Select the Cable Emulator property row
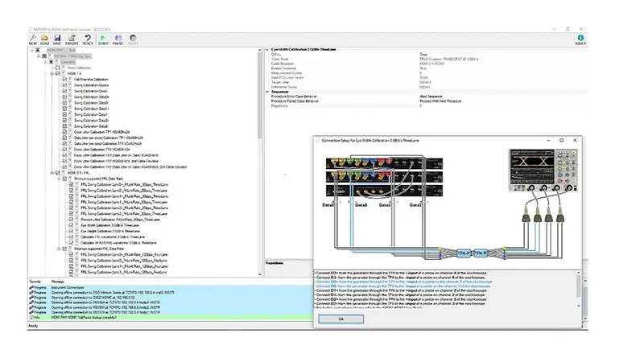644x362 pixels. point(427,64)
